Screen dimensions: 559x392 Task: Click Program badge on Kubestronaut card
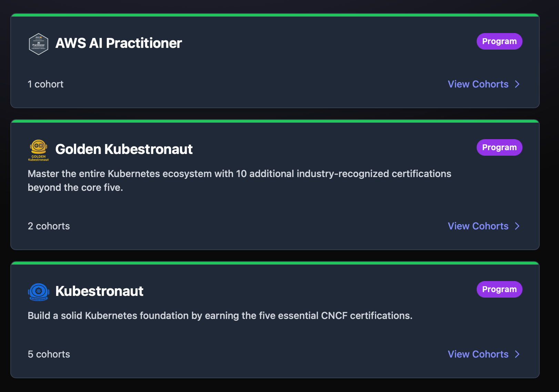499,289
